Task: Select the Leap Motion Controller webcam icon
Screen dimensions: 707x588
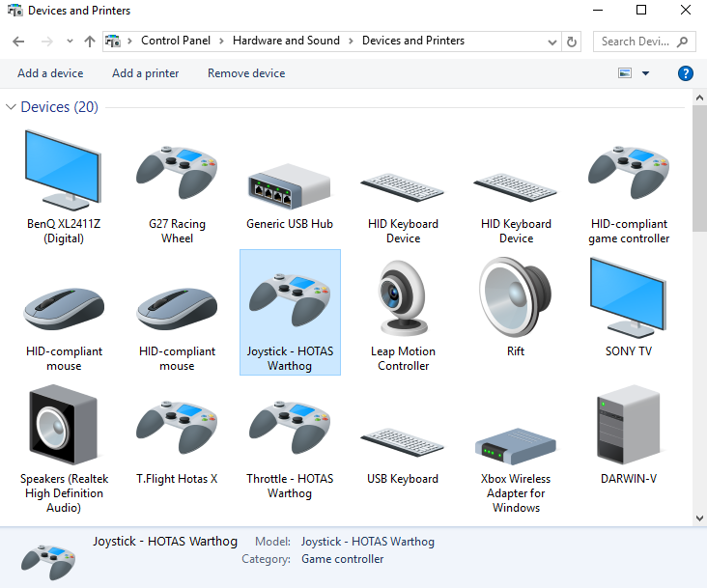Action: pyautogui.click(x=403, y=297)
